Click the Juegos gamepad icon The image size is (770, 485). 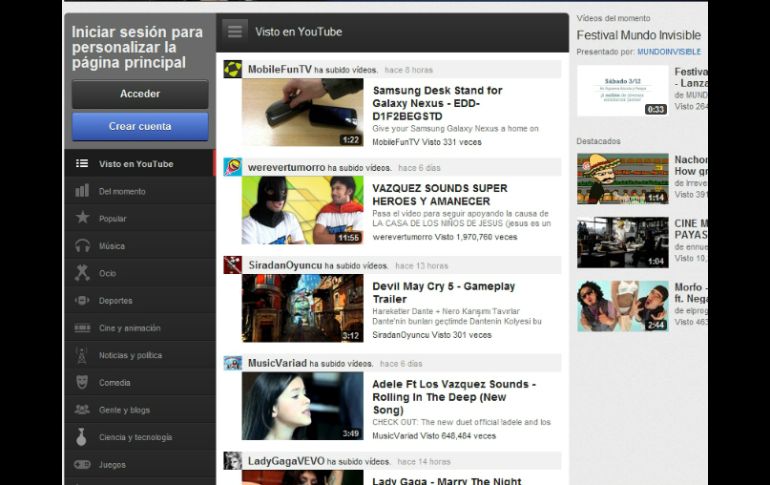(82, 465)
